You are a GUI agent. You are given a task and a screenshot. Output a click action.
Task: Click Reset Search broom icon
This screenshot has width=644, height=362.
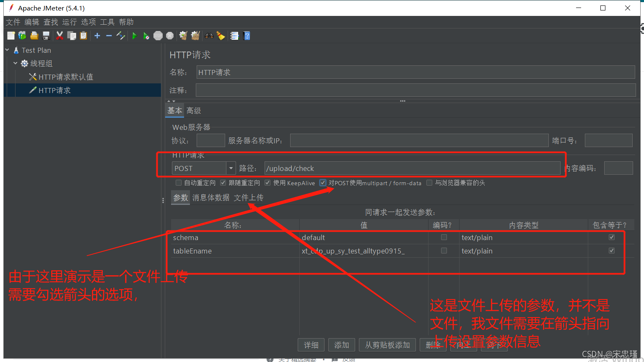pyautogui.click(x=221, y=36)
